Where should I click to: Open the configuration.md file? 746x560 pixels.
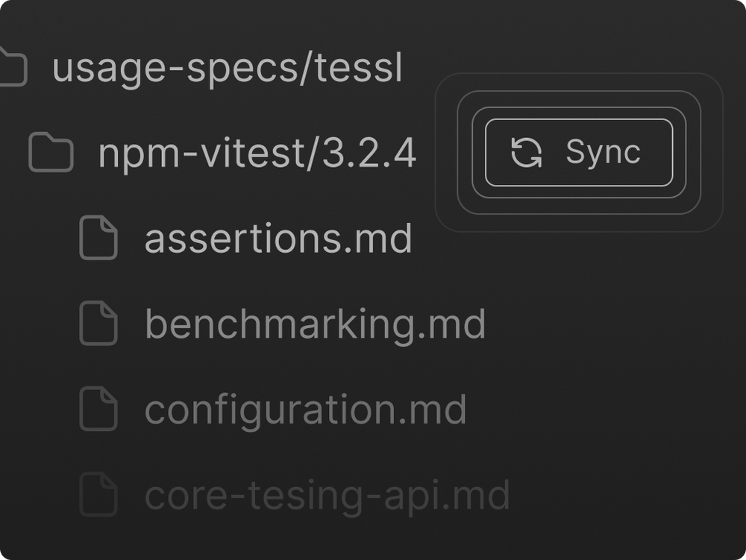[x=305, y=410]
